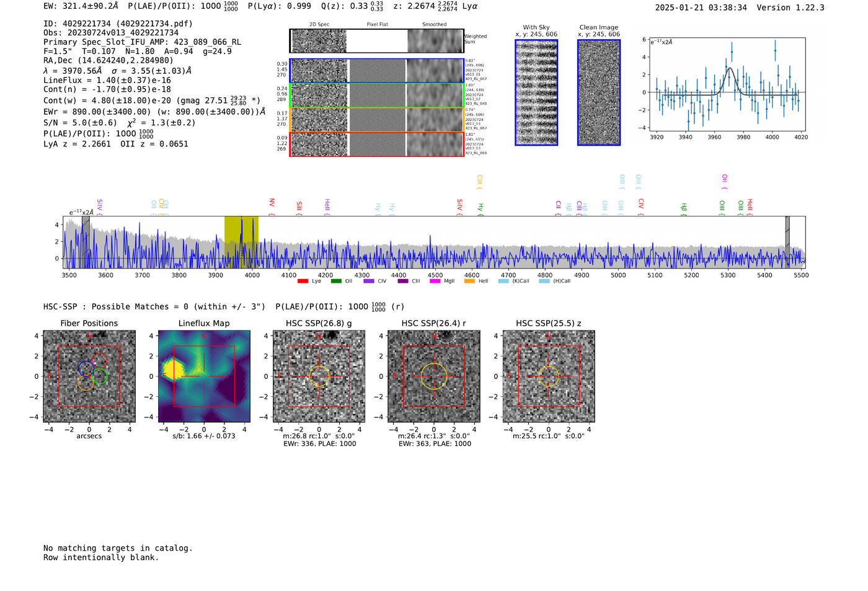Click the green OII legend swatch

point(336,281)
